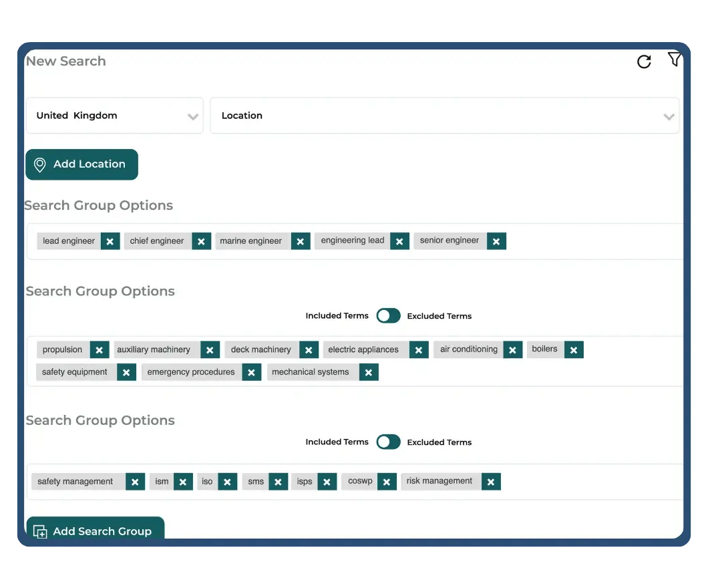The image size is (708, 588).
Task: Remove the 'ism' tag
Action: (x=183, y=481)
